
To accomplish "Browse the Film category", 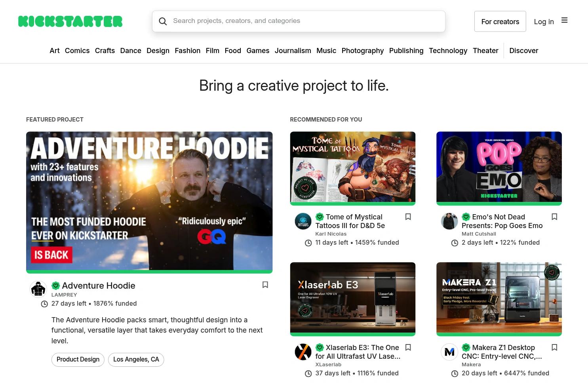I will [213, 51].
